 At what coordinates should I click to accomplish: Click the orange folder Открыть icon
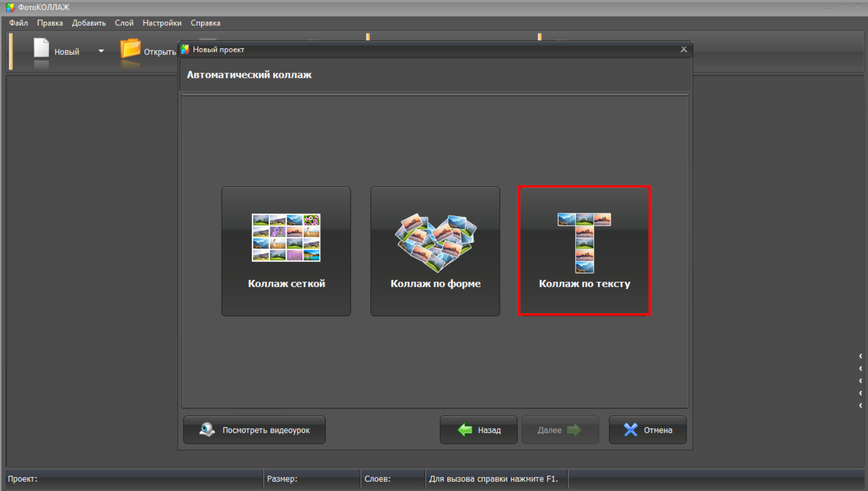(x=130, y=49)
